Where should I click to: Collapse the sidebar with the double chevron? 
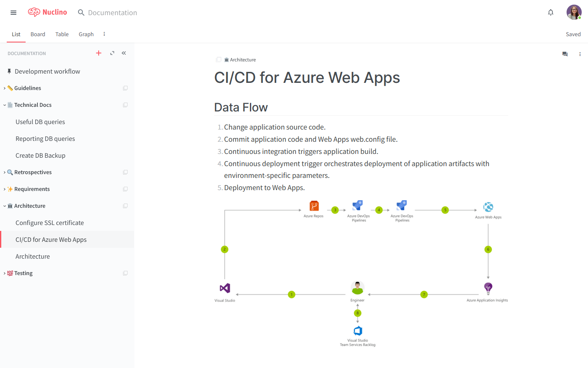[123, 53]
